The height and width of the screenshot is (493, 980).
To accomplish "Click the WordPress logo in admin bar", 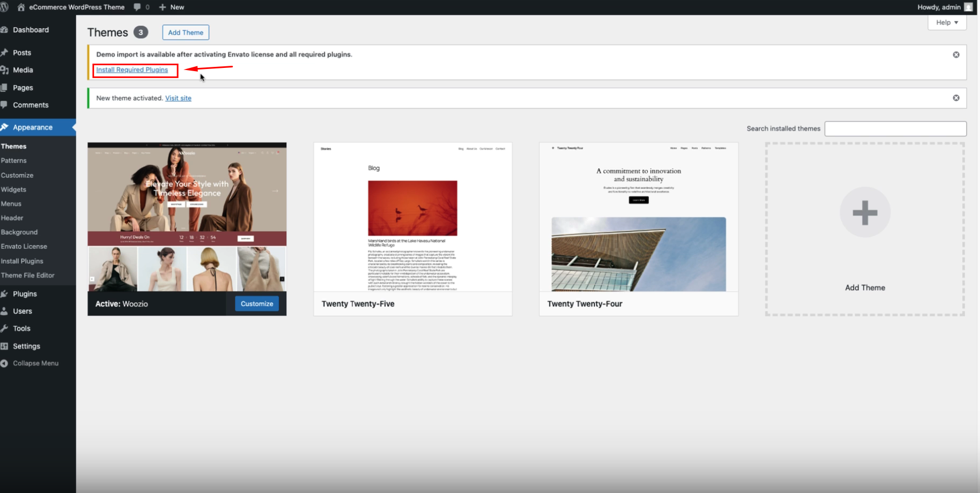I will coord(4,7).
